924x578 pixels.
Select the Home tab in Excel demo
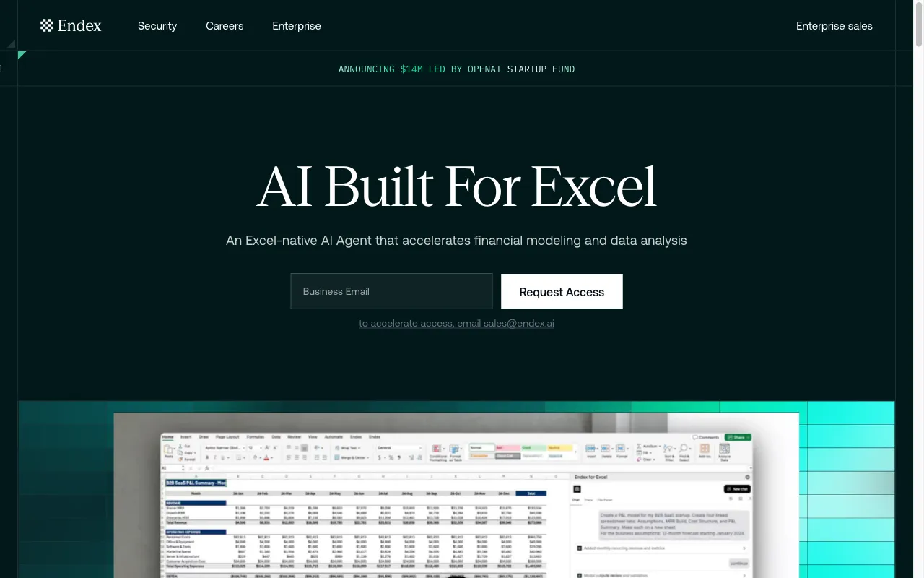tap(167, 437)
